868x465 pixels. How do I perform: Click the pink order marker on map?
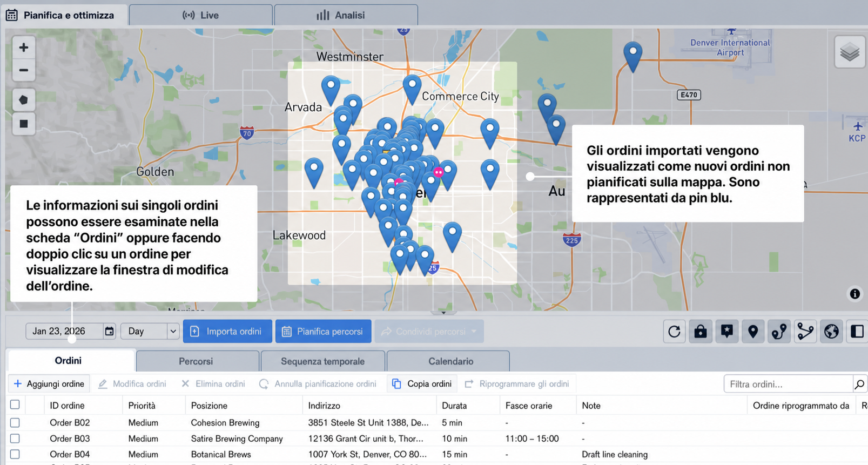pos(439,172)
